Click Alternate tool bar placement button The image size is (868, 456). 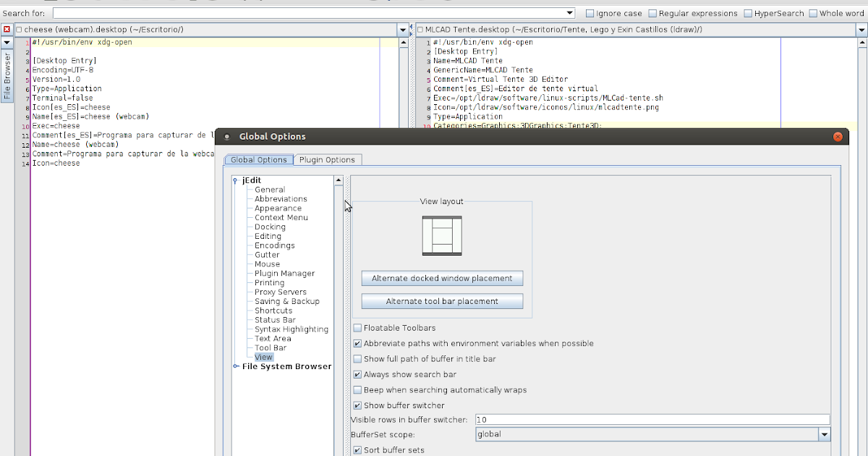tap(442, 301)
